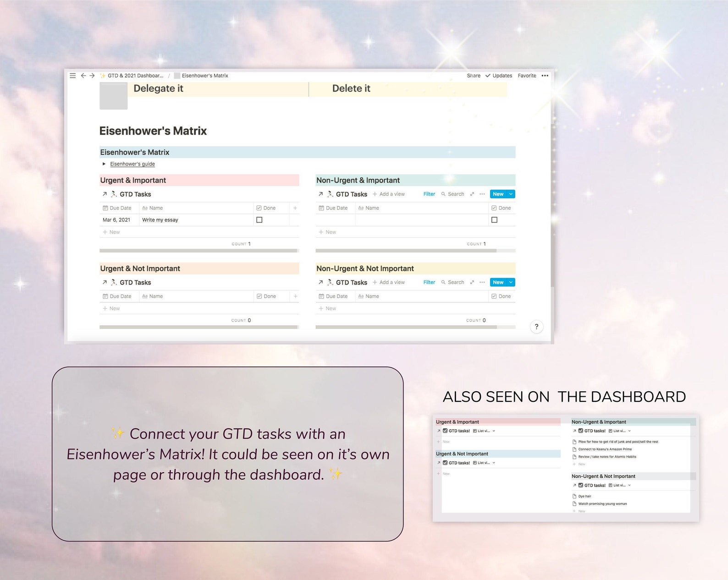Screen dimensions: 728x580
Task: Add a property column in Urgent & Important table
Action: click(x=295, y=208)
